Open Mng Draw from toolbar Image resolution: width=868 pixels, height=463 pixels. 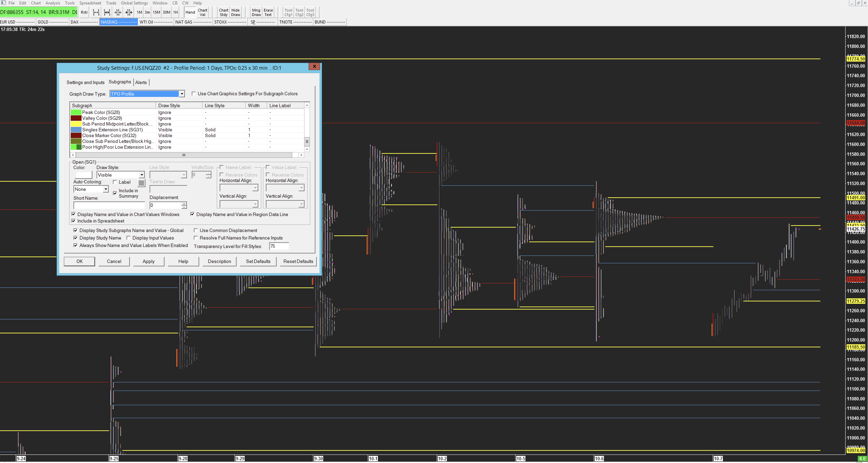(x=256, y=12)
